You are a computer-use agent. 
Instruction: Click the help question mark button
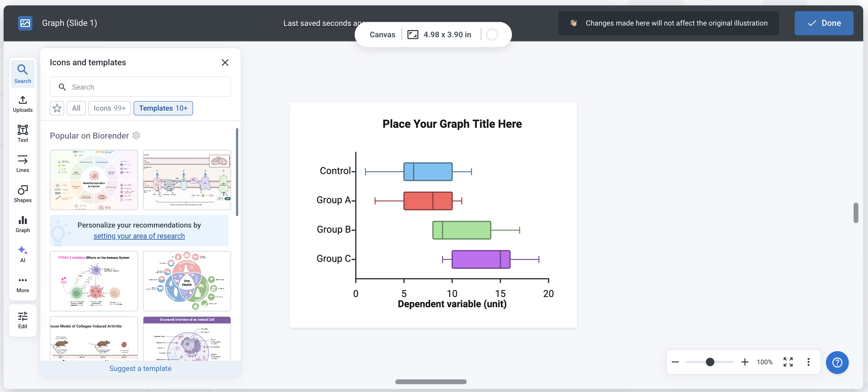coord(837,362)
